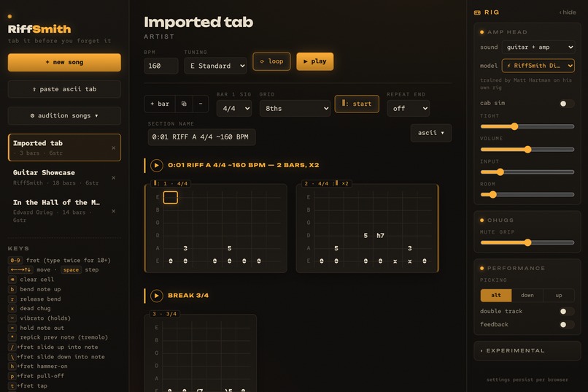
Task: Click the remove bar minus button
Action: point(201,104)
